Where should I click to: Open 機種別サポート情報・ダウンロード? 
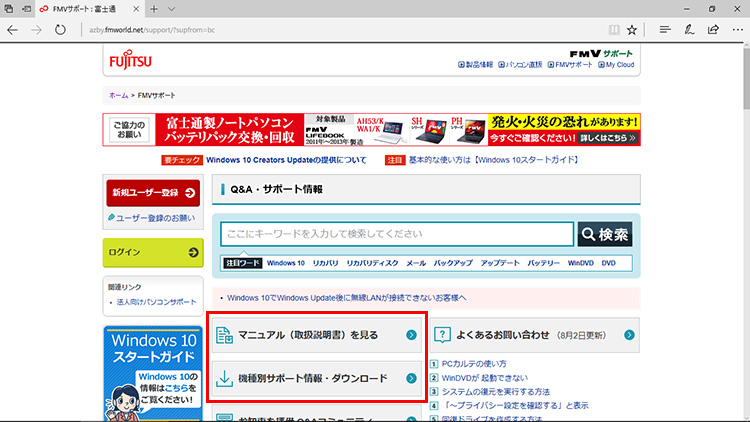(x=317, y=378)
